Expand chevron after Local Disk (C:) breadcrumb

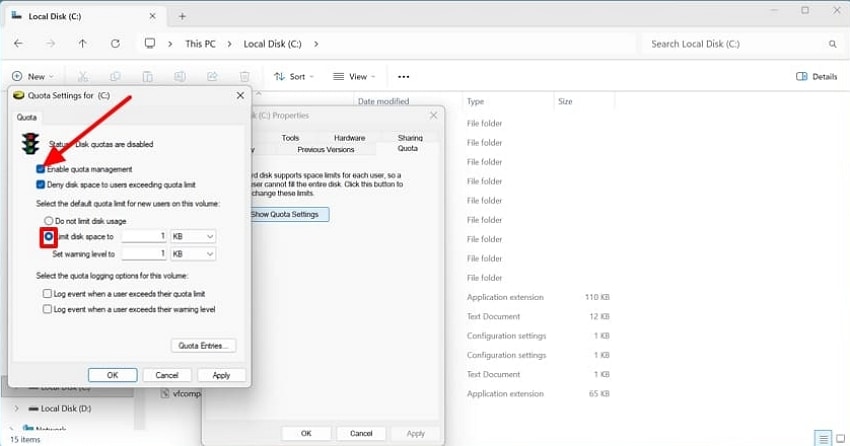pos(316,44)
